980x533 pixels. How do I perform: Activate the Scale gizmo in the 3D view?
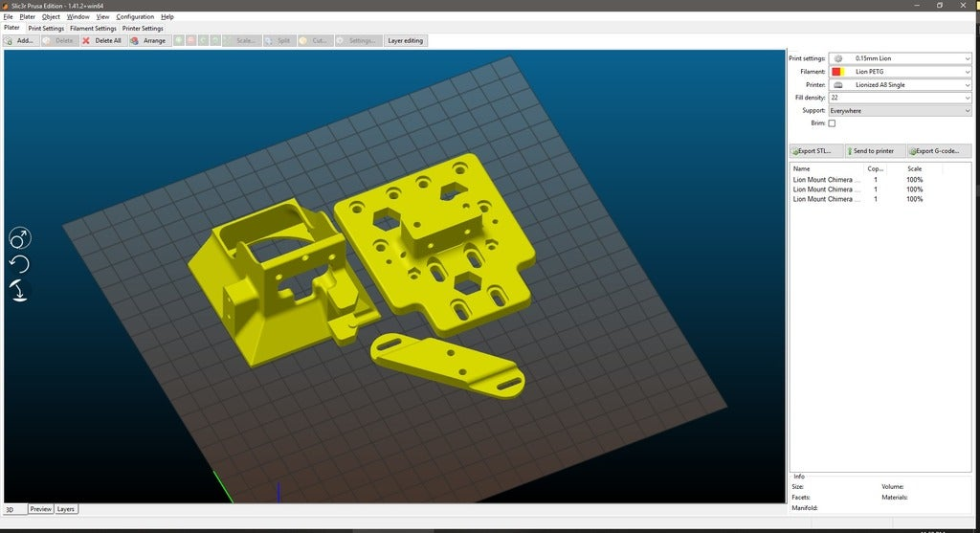pos(19,238)
